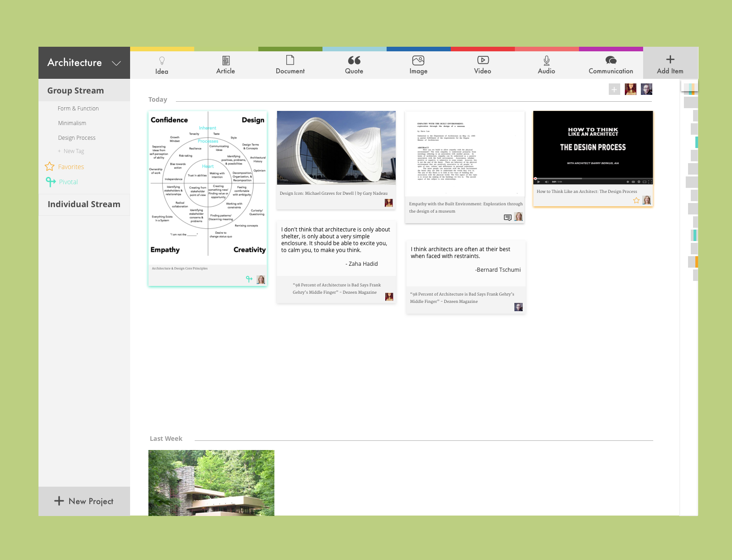The image size is (732, 560).
Task: Open the Communication item type
Action: 611,65
